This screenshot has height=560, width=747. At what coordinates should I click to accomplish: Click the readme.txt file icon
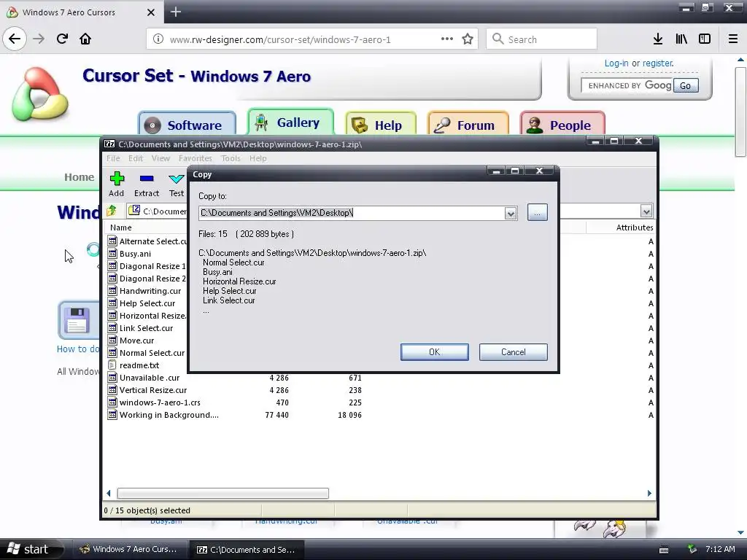112,365
